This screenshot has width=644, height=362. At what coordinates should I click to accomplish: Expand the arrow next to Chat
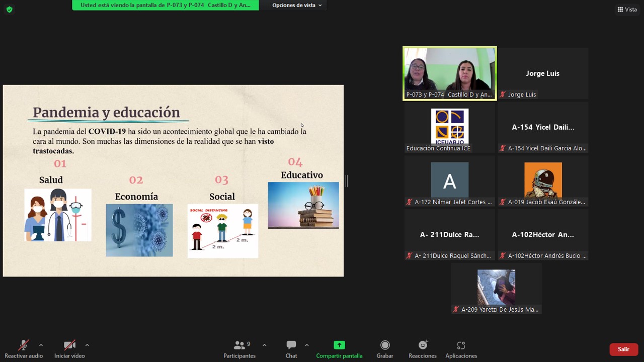(306, 345)
